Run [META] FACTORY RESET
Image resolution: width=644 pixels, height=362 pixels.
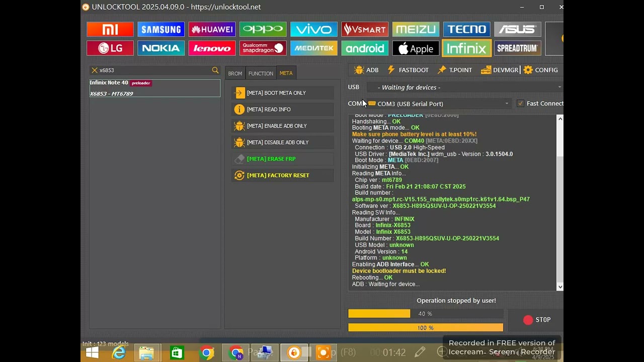283,175
